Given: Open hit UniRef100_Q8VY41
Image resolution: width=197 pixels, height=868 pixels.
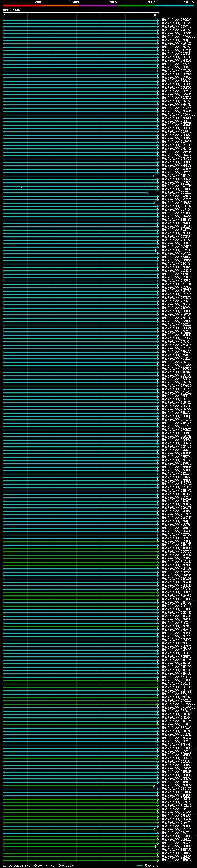Looking at the screenshot, I should pyautogui.click(x=177, y=26).
